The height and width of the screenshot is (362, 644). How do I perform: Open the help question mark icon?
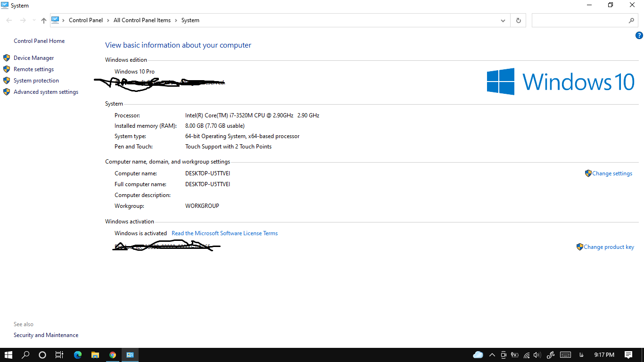[639, 35]
